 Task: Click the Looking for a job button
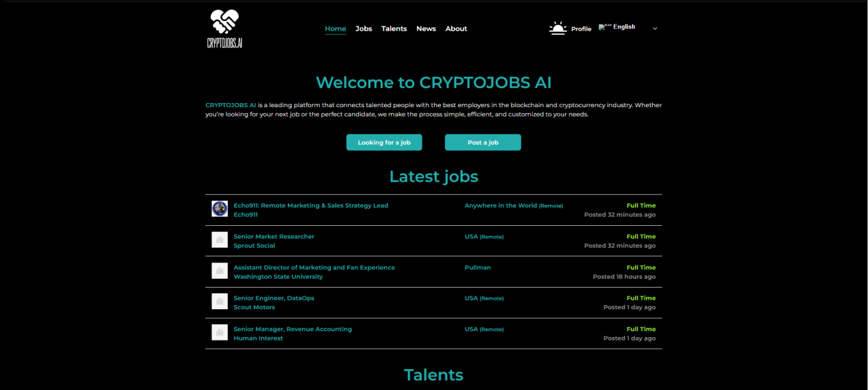pos(384,142)
